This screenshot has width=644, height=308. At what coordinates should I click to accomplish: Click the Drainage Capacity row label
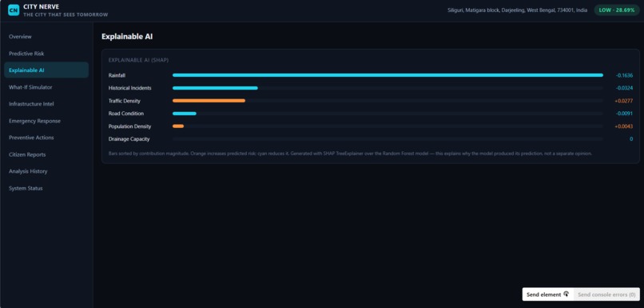[129, 139]
